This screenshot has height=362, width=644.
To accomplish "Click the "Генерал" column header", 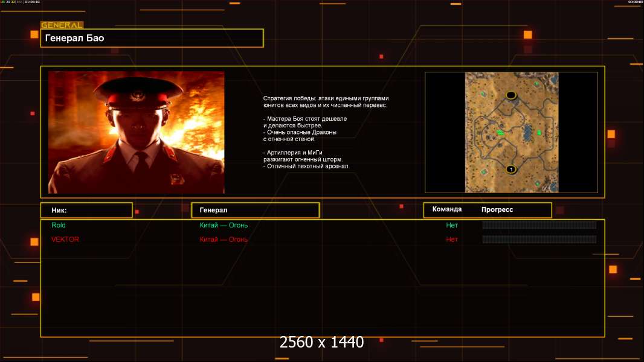I will pos(255,211).
